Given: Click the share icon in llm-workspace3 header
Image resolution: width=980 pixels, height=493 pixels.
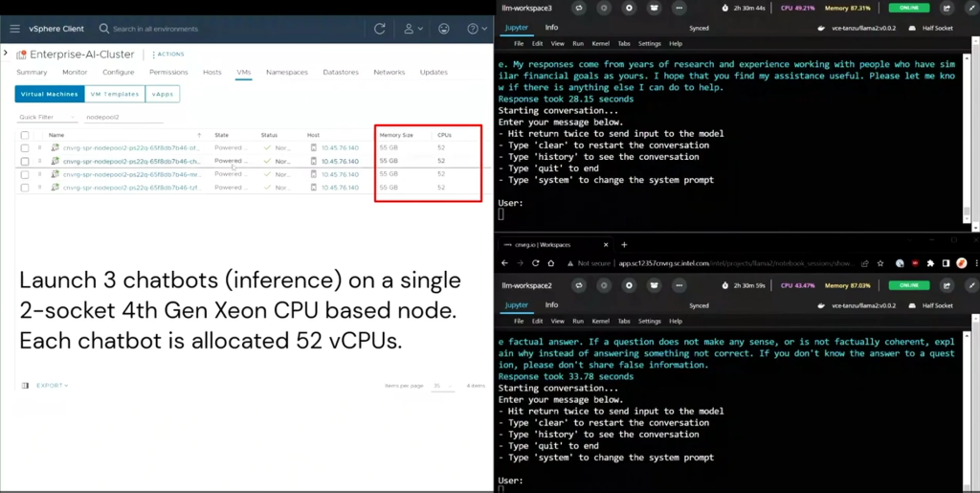Looking at the screenshot, I should [x=947, y=8].
